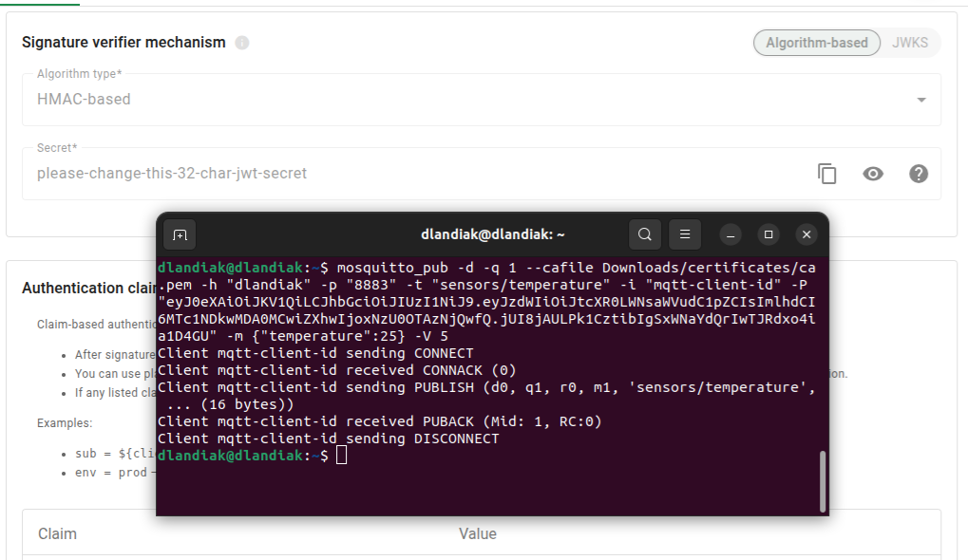This screenshot has width=968, height=560.
Task: Click the terminal vertical scrollbar
Action: coord(822,479)
